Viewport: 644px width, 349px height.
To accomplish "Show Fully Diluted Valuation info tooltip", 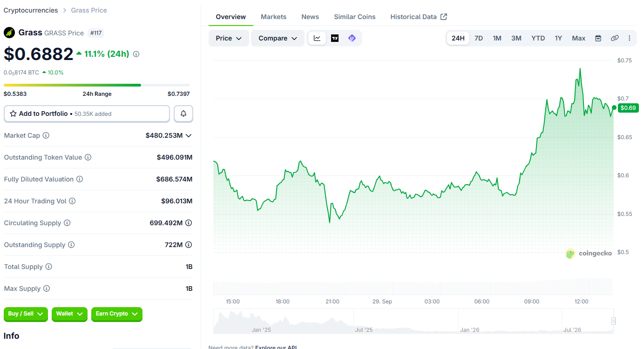I will pos(80,179).
